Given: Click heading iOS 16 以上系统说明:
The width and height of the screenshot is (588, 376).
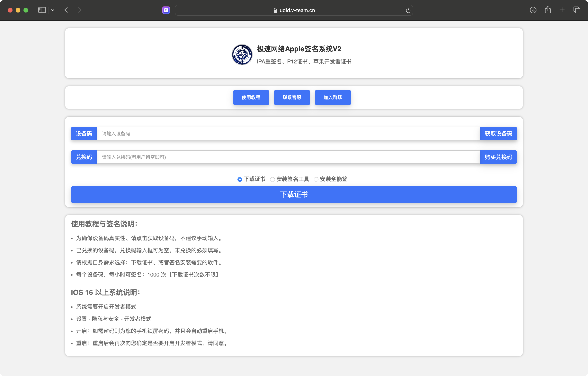Looking at the screenshot, I should (x=105, y=292).
